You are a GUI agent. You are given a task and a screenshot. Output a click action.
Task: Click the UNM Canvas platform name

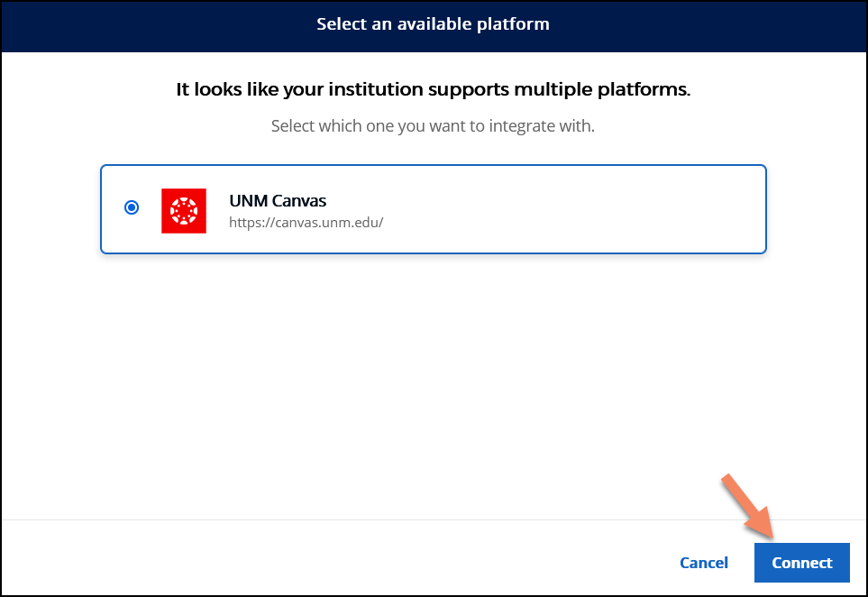click(x=278, y=200)
